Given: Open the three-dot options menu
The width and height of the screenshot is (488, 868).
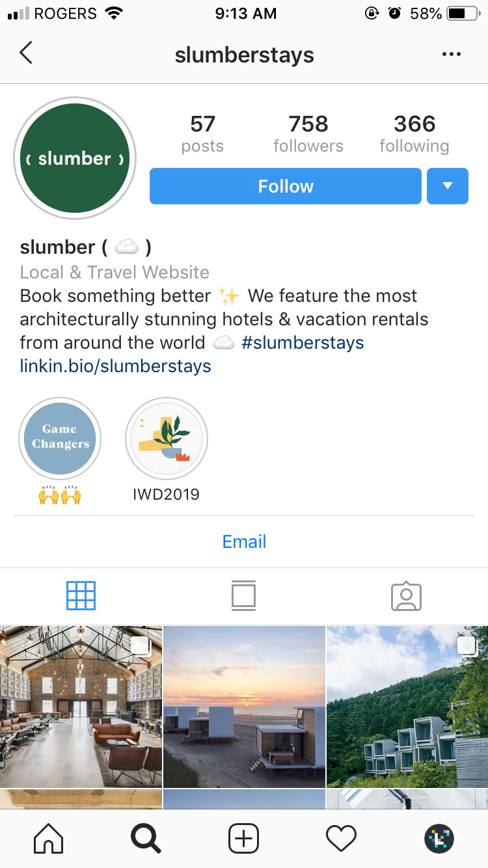Looking at the screenshot, I should tap(451, 55).
